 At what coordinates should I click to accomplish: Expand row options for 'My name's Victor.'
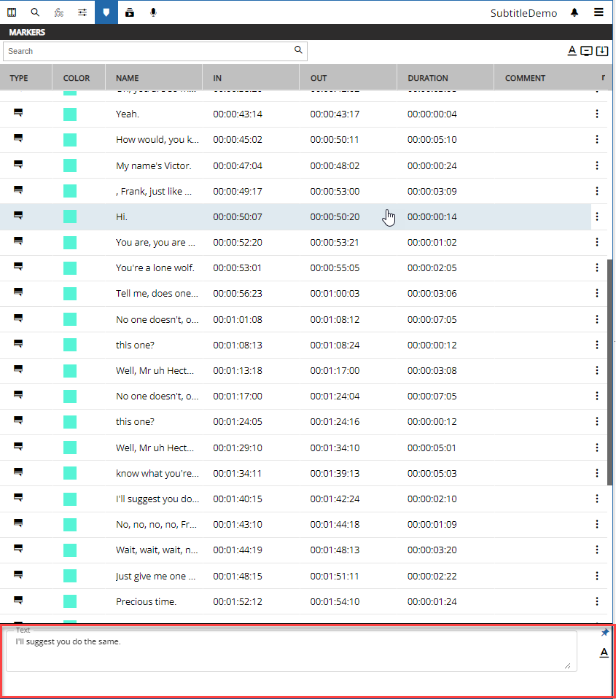click(x=597, y=165)
